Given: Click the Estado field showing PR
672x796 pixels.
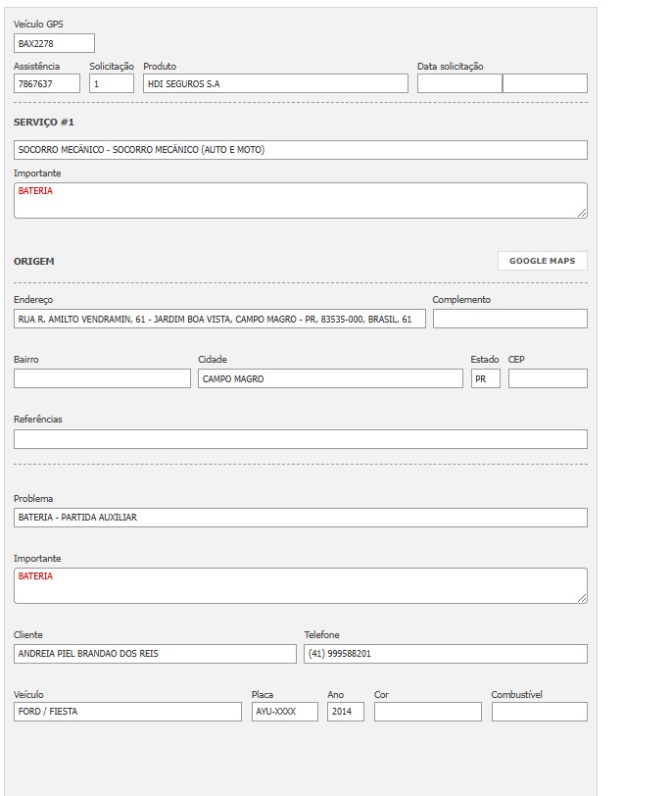Looking at the screenshot, I should (485, 379).
